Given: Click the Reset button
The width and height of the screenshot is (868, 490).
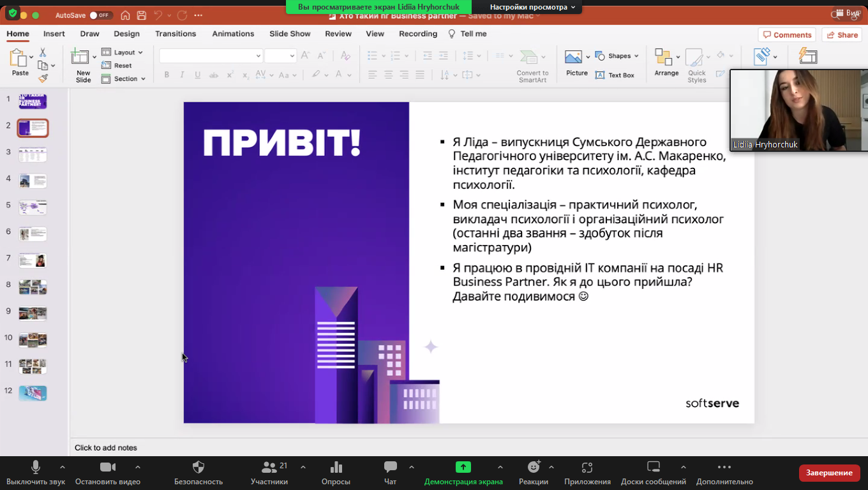Looking at the screenshot, I should click(117, 65).
